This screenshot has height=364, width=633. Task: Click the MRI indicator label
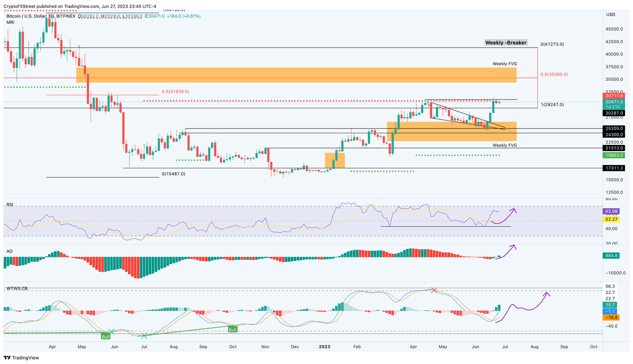point(10,22)
